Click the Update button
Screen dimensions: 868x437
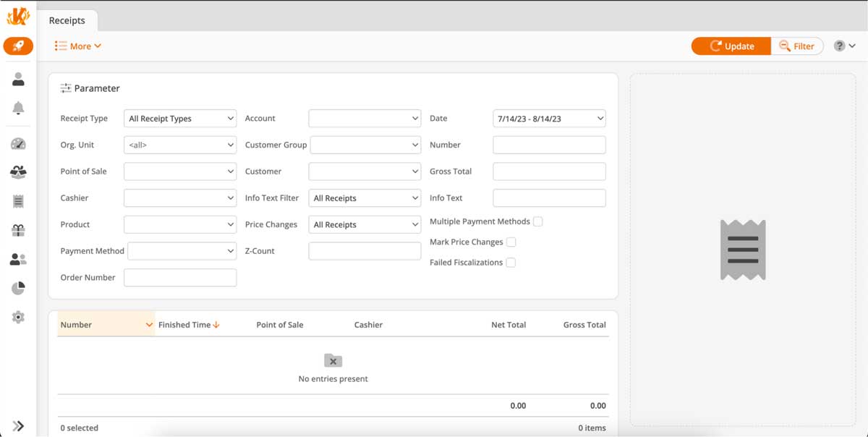tap(731, 46)
